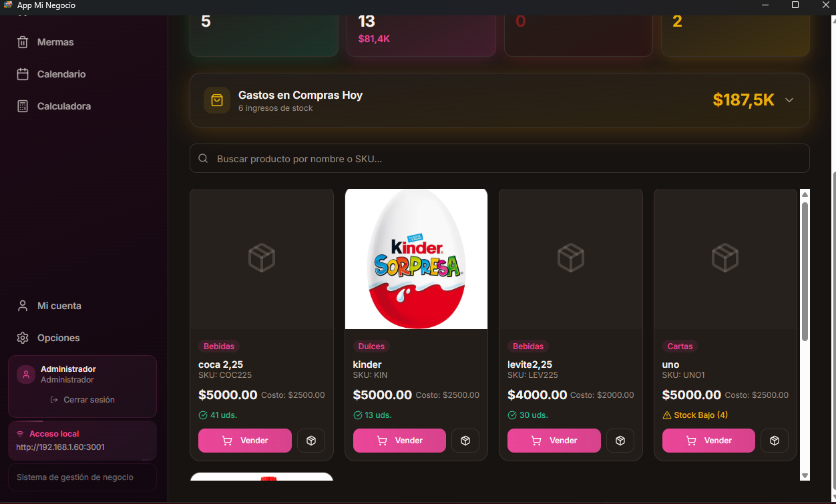The height and width of the screenshot is (504, 836).
Task: Click the shopping bag icon in Gastos en Compras
Action: (x=217, y=100)
